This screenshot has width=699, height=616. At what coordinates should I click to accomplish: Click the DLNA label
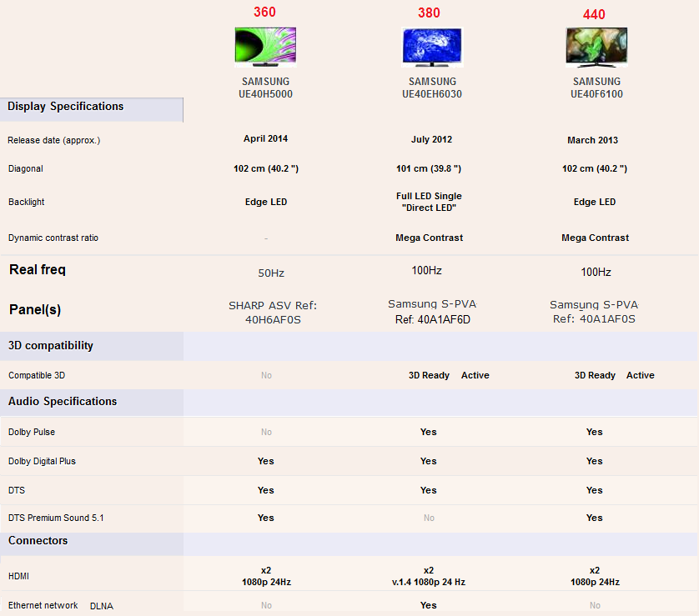[102, 606]
